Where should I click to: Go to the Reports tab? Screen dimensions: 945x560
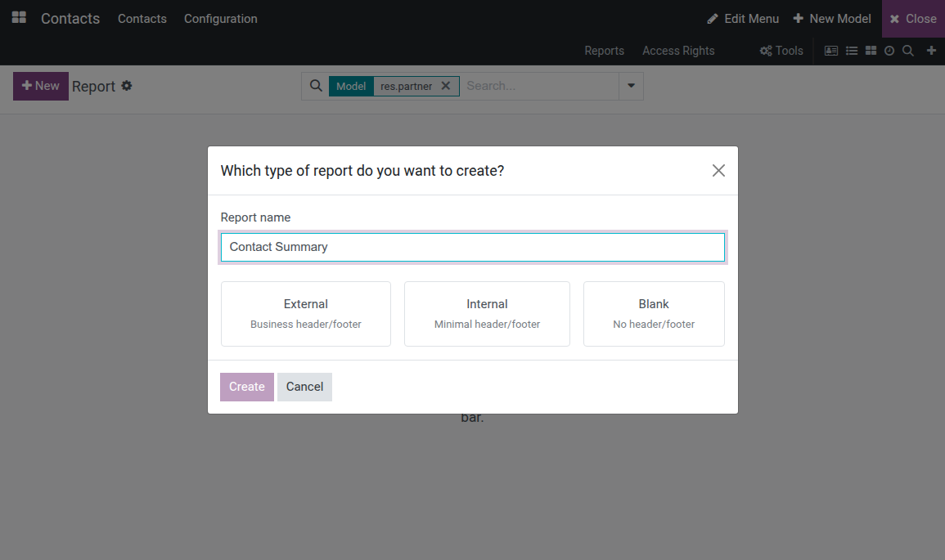pyautogui.click(x=604, y=51)
